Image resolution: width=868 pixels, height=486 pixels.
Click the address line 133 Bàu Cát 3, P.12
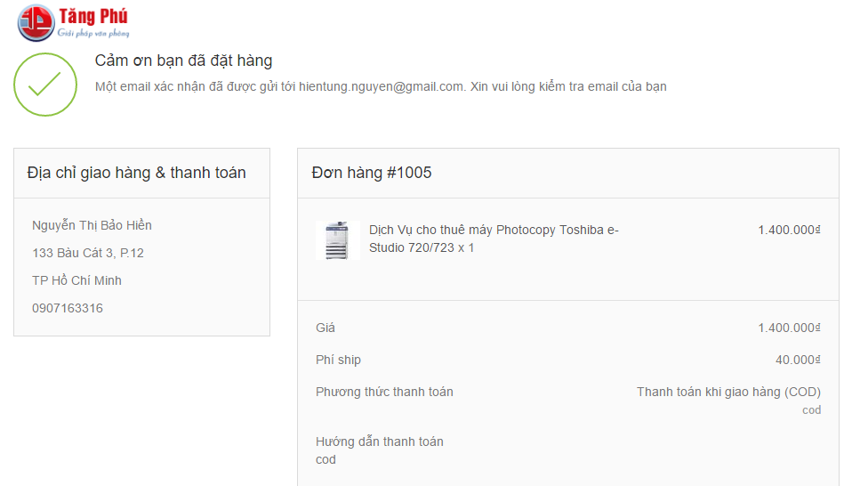pyautogui.click(x=88, y=253)
